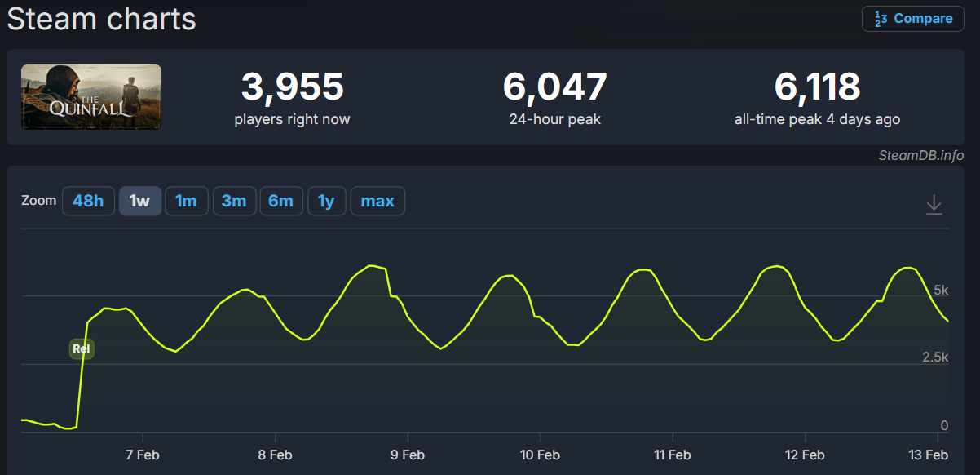Screen dimensions: 980x475
Task: Open The Quinfall game thumbnail
Action: coord(91,97)
